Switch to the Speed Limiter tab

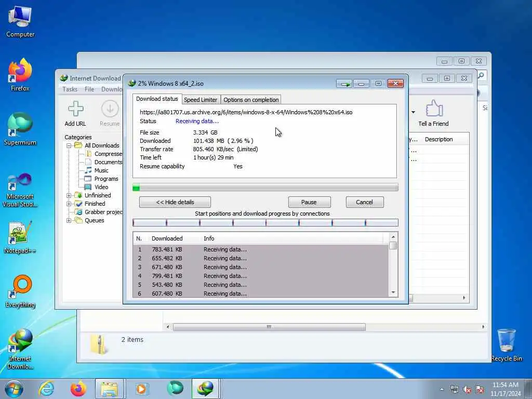201,100
